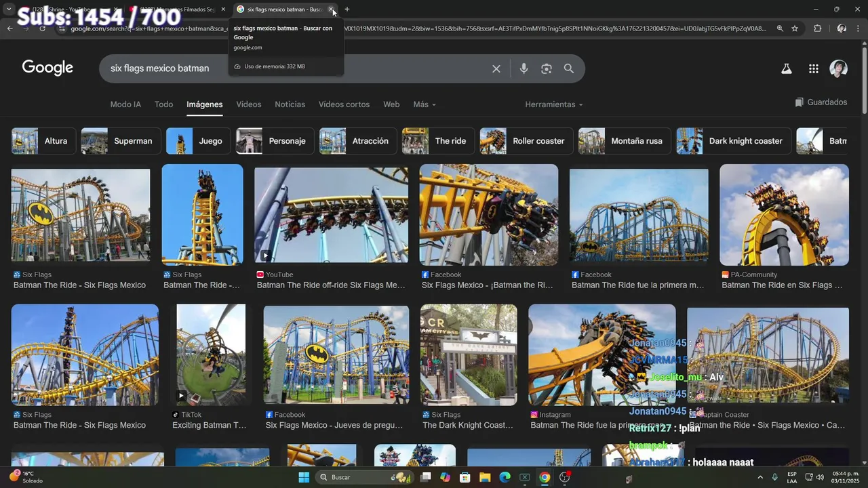This screenshot has height=488, width=868.
Task: Bookmark this page with the star icon
Action: (x=795, y=28)
